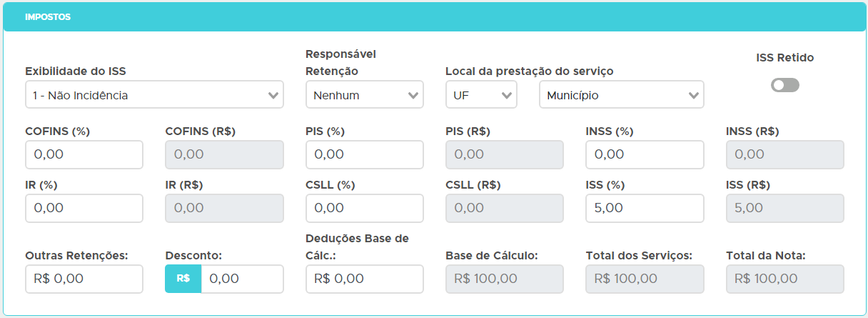Viewport: 868px width, 318px height.
Task: Toggle the ISS Retido switch
Action: (x=784, y=86)
